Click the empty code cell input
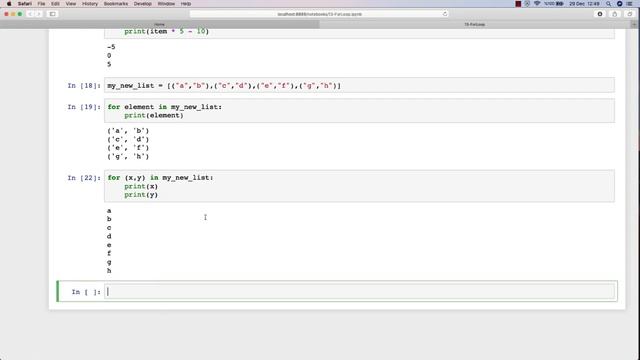 (x=359, y=291)
